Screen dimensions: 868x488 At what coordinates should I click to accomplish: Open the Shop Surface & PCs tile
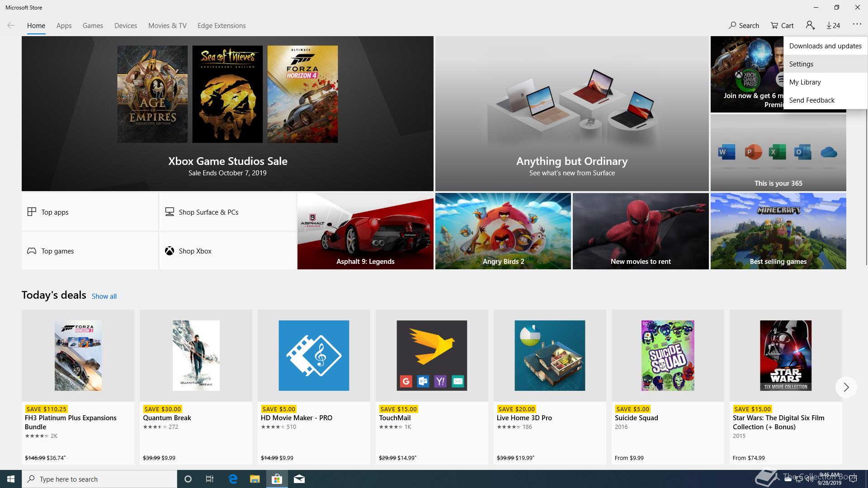[x=227, y=212]
